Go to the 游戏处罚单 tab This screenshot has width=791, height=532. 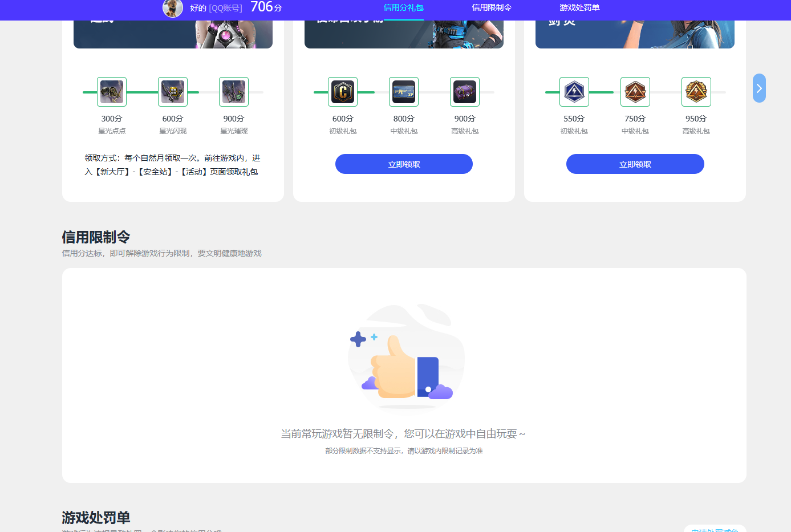(579, 8)
